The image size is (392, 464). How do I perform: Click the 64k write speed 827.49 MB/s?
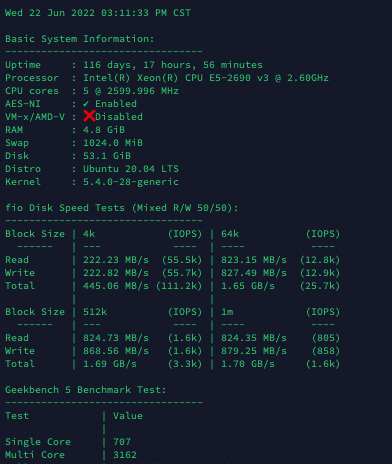254,273
